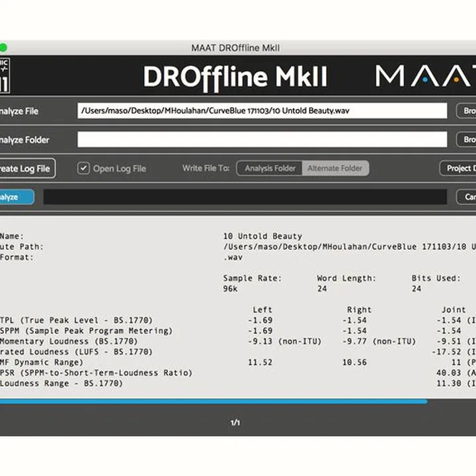Screen dimensions: 476x476
Task: Select Analysis Folder write destination
Action: pyautogui.click(x=270, y=168)
